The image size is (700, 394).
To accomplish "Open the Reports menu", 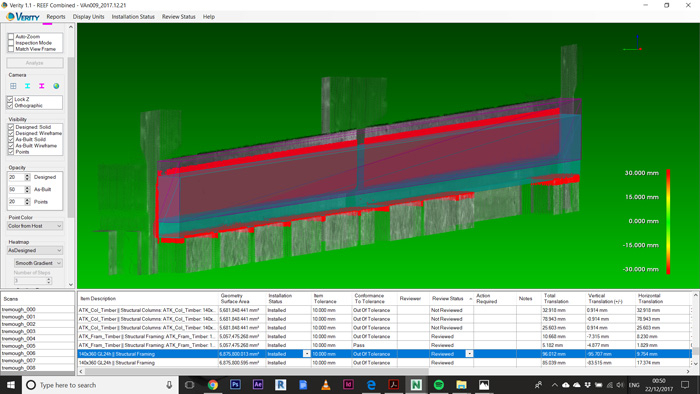I will (x=56, y=17).
